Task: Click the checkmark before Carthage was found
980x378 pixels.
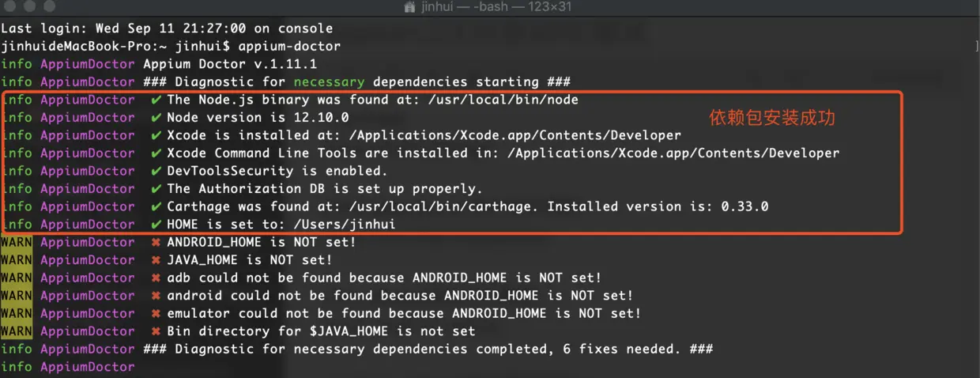Action: point(156,206)
